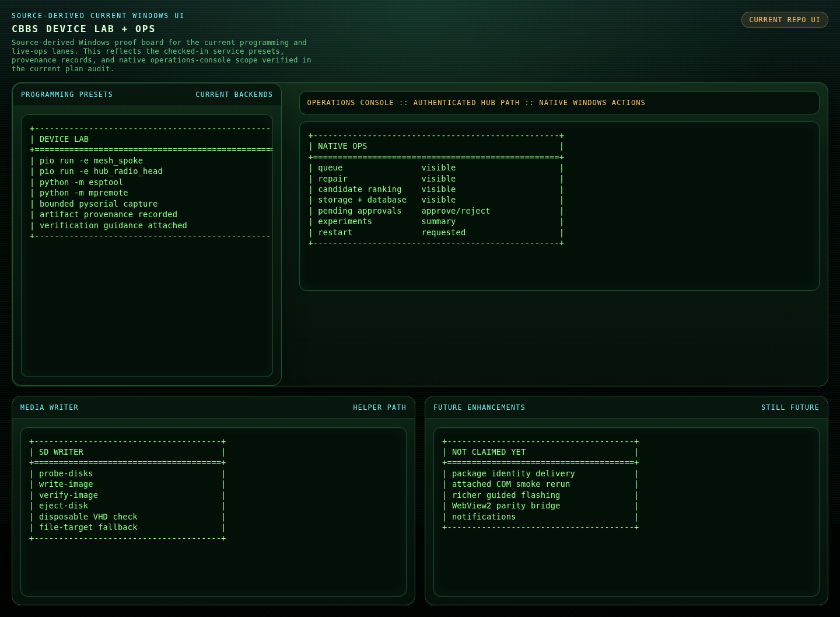Image resolution: width=840 pixels, height=617 pixels.
Task: Click 'attached COM smoke rerun' entry
Action: 511,484
